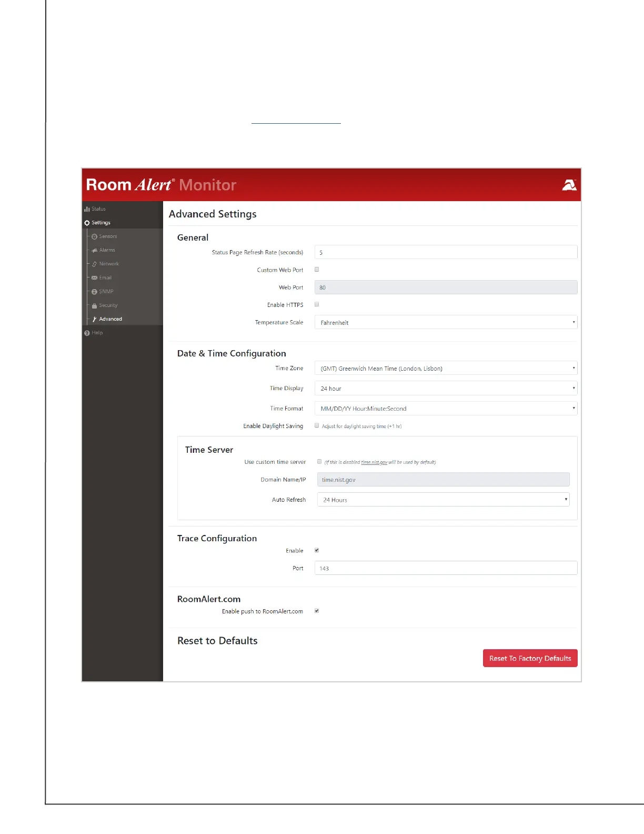Click the General section heading
The image size is (644, 834).
point(193,237)
